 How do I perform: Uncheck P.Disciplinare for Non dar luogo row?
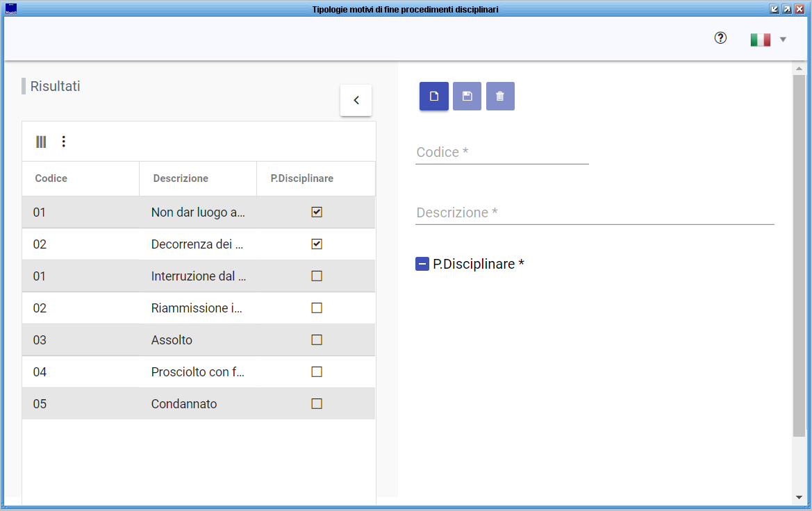pyautogui.click(x=317, y=212)
